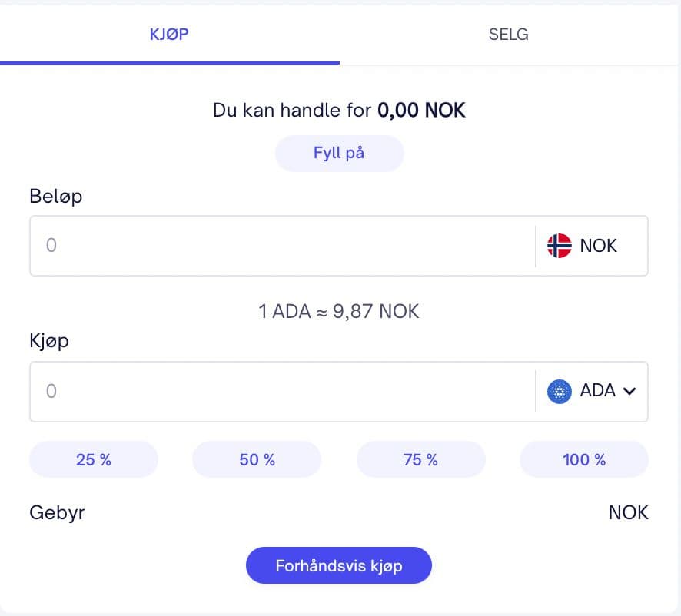The image size is (681, 616).
Task: Use 100 % of available balance
Action: click(584, 459)
